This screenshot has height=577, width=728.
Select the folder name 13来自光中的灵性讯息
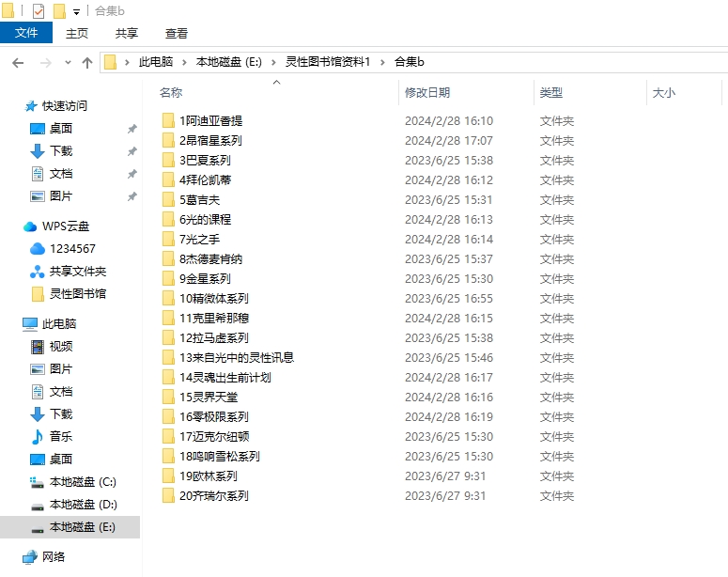click(x=237, y=358)
